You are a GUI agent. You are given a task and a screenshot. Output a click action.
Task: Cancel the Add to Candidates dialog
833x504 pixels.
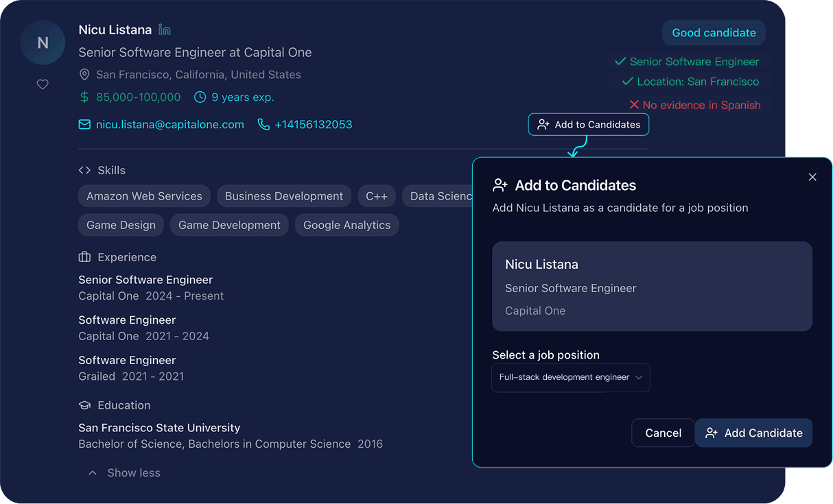[x=663, y=433]
